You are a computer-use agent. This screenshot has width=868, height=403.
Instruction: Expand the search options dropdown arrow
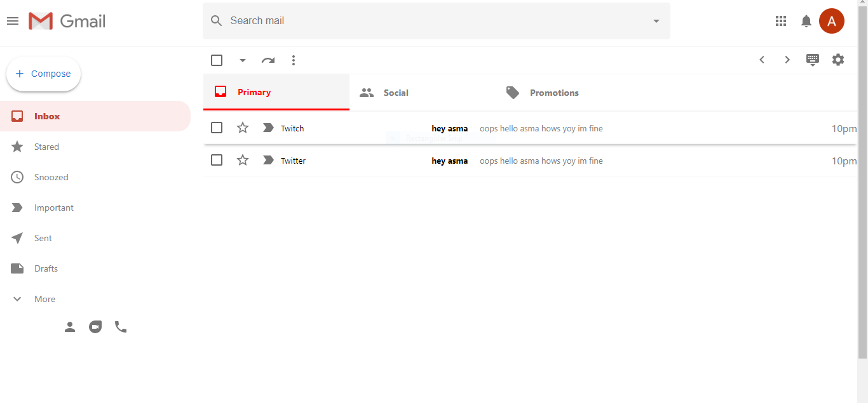656,21
